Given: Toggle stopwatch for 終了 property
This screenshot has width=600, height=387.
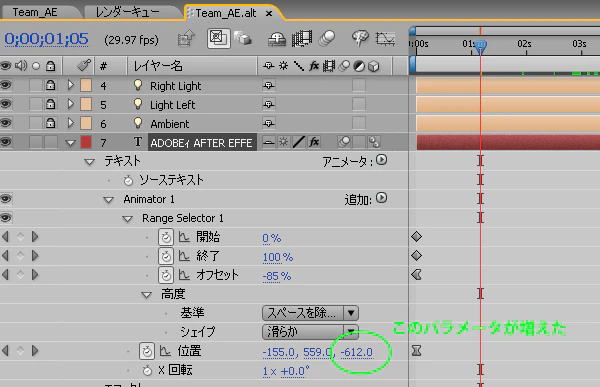Looking at the screenshot, I should 166,256.
